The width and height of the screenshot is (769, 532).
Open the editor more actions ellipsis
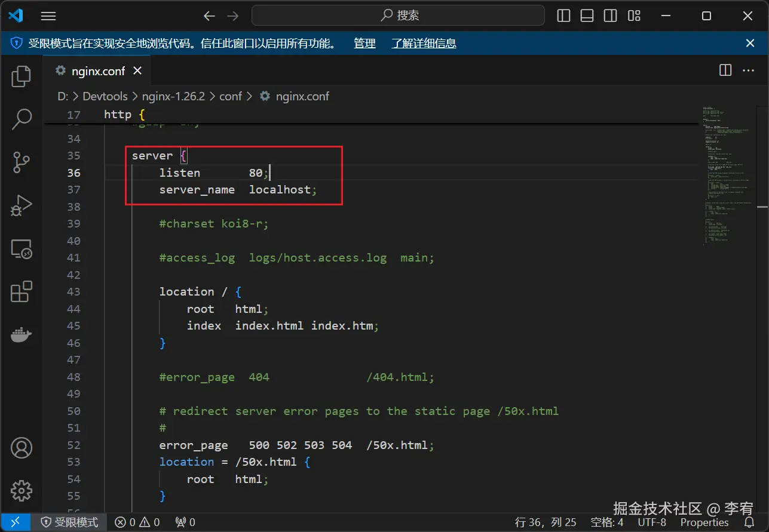coord(748,70)
